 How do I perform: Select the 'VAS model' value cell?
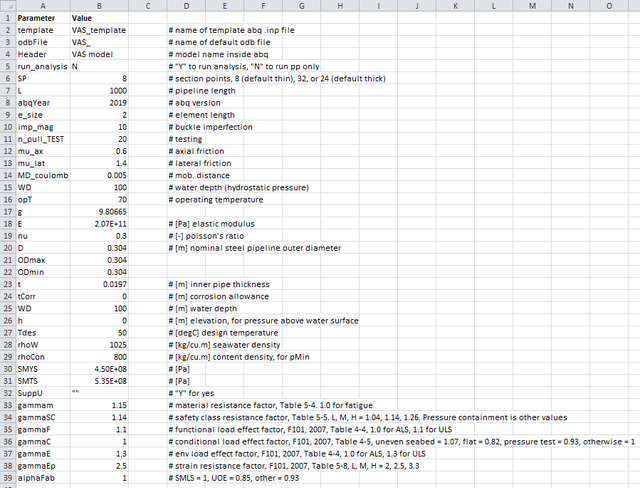click(99, 54)
